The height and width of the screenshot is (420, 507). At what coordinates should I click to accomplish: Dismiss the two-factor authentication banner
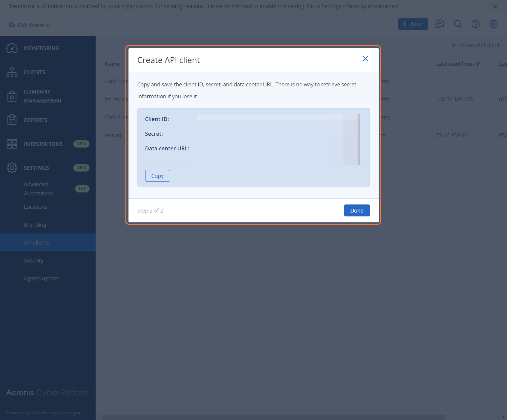[495, 7]
